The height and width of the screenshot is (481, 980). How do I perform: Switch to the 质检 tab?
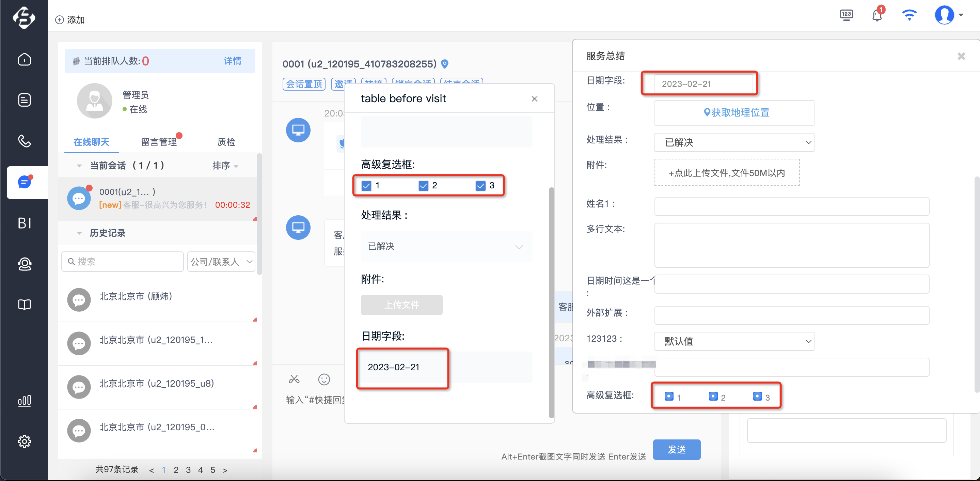coord(226,142)
